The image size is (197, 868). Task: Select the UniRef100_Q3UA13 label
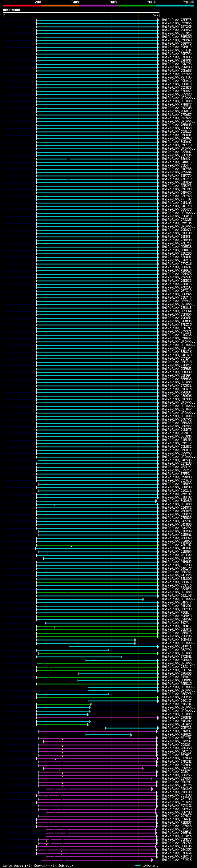[177, 216]
